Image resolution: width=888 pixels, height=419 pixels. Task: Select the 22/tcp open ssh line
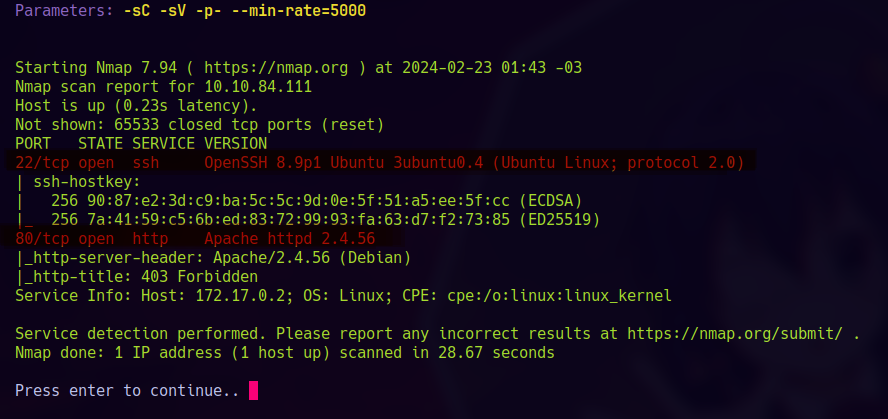coord(379,163)
